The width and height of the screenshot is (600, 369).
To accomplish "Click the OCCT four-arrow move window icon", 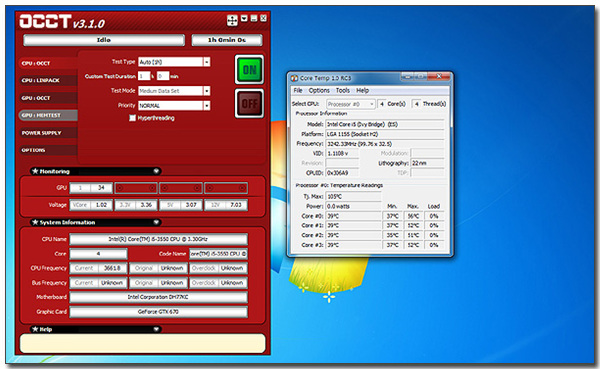I will [232, 20].
